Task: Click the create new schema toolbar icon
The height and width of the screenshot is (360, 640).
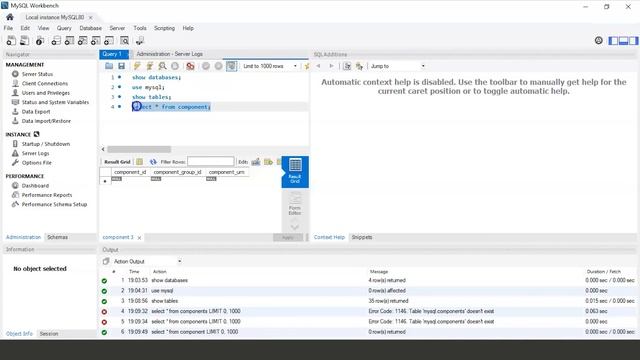Action: pos(56,40)
